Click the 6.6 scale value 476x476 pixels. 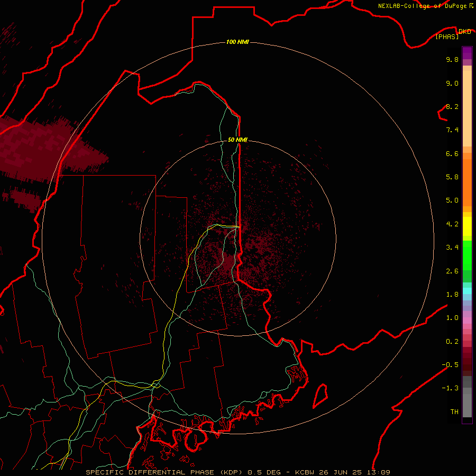[x=452, y=153]
